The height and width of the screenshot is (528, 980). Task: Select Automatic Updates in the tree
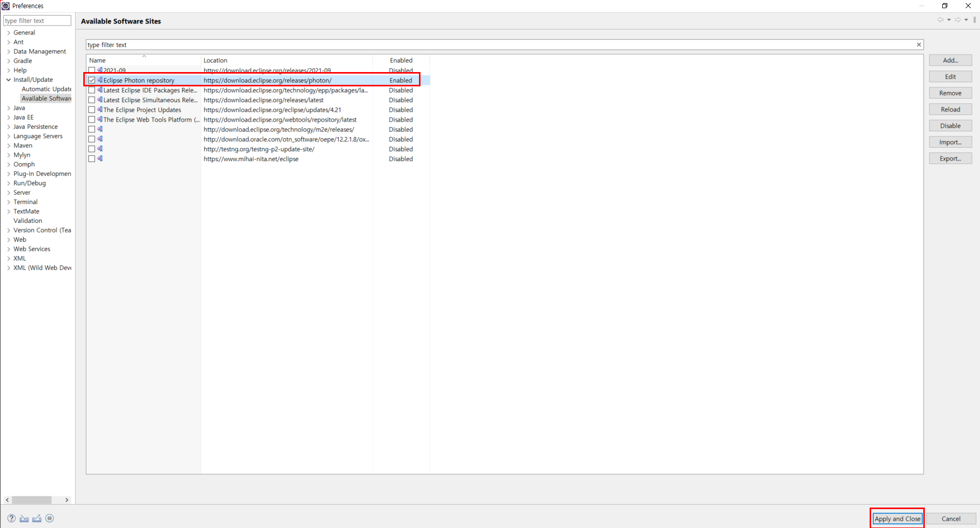pos(46,89)
